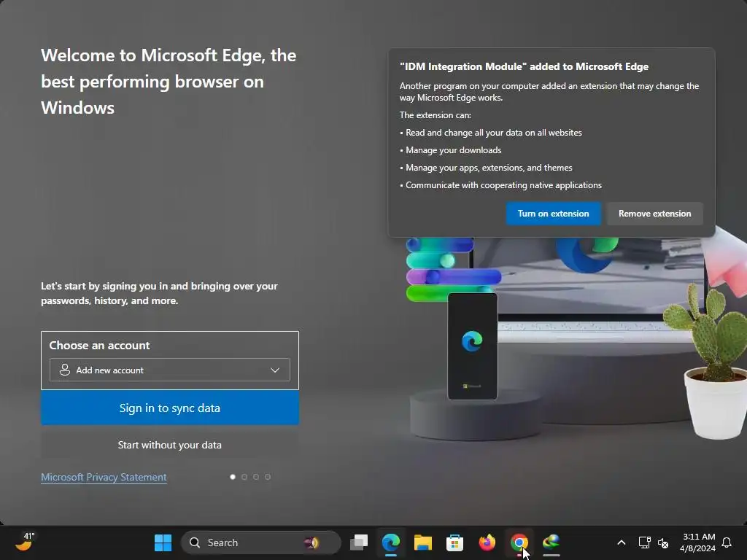Launch Google Chrome from taskbar

click(x=519, y=542)
